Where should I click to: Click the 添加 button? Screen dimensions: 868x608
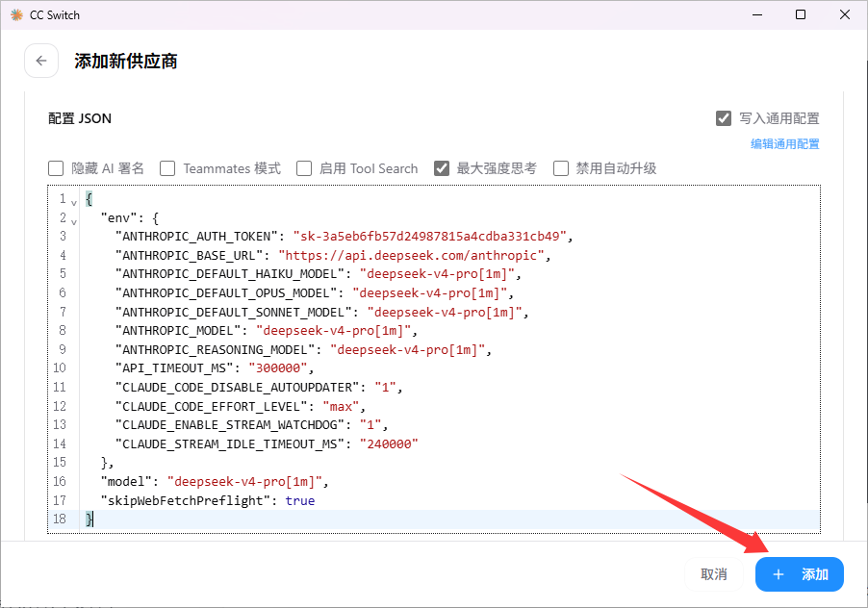[800, 574]
